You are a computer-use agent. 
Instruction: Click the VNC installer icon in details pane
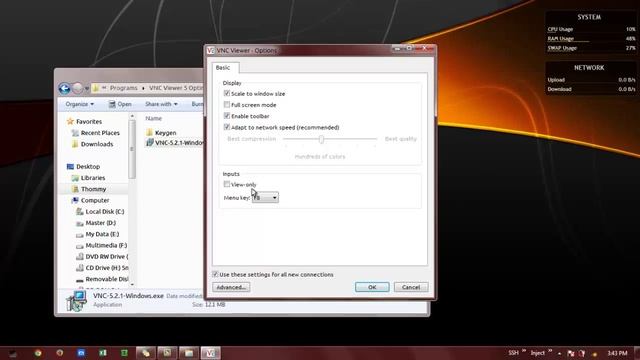(77, 301)
